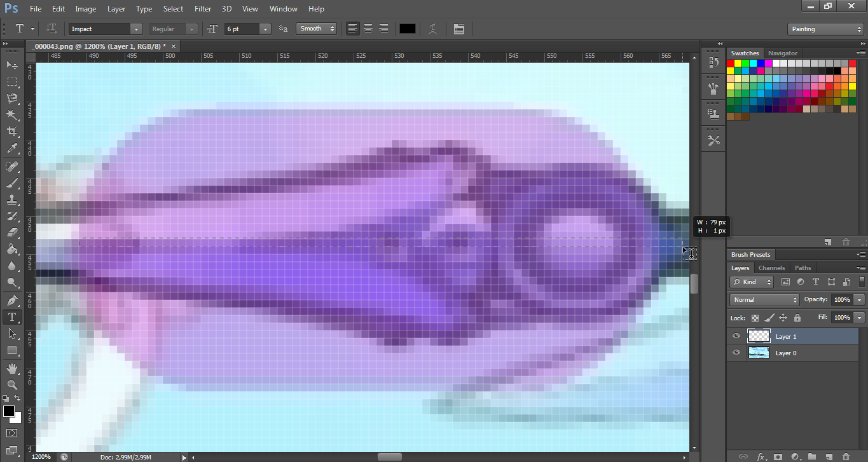Open the Type tool preset picker arrow
Viewport: 868px width, 462px height.
point(33,29)
